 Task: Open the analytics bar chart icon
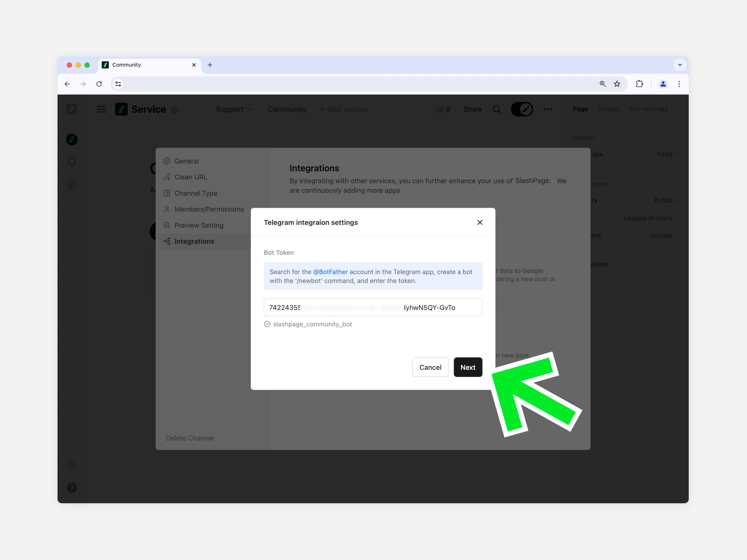tap(439, 109)
